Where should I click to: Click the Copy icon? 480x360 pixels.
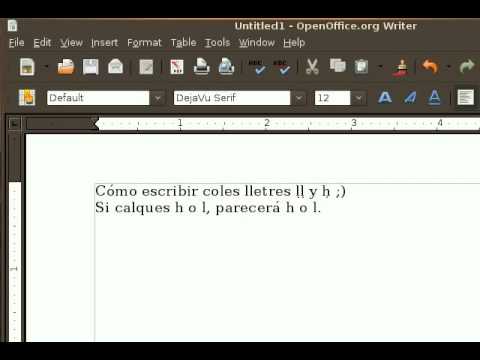tap(337, 66)
